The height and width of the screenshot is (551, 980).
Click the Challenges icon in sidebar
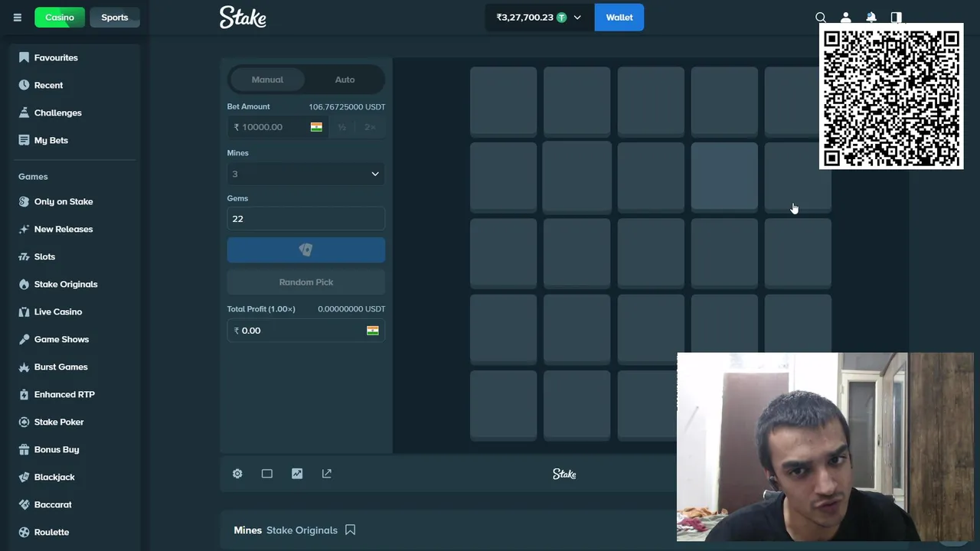[x=24, y=112]
